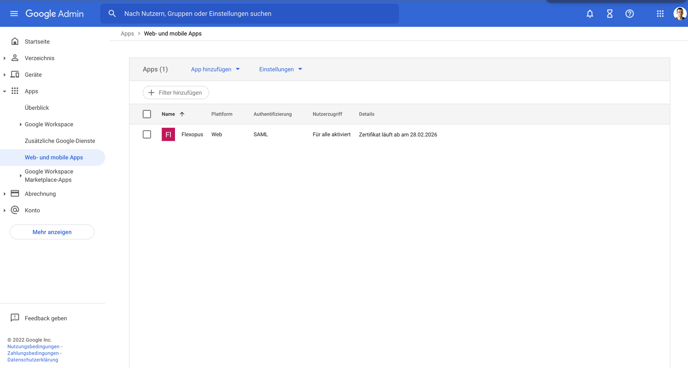Click the Details column header
Image resolution: width=688 pixels, height=368 pixels.
[366, 114]
